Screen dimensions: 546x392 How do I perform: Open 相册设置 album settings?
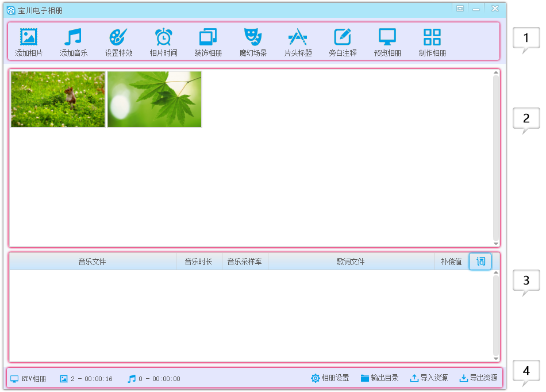point(330,378)
